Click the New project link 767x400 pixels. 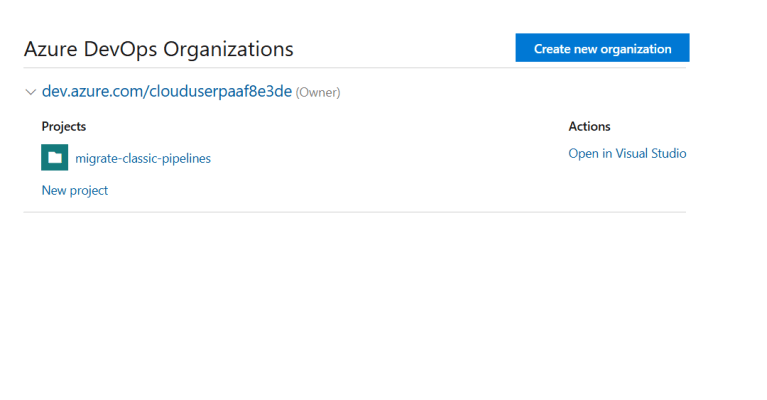coord(75,190)
